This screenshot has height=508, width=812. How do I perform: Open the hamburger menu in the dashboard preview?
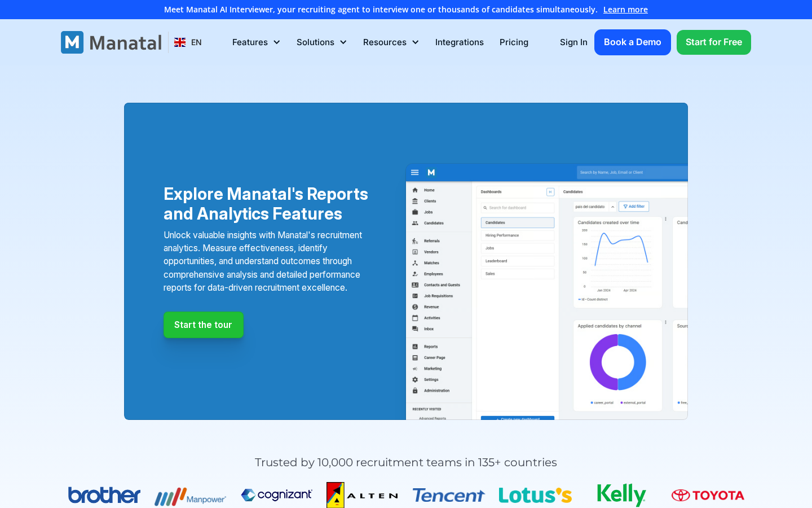(415, 172)
